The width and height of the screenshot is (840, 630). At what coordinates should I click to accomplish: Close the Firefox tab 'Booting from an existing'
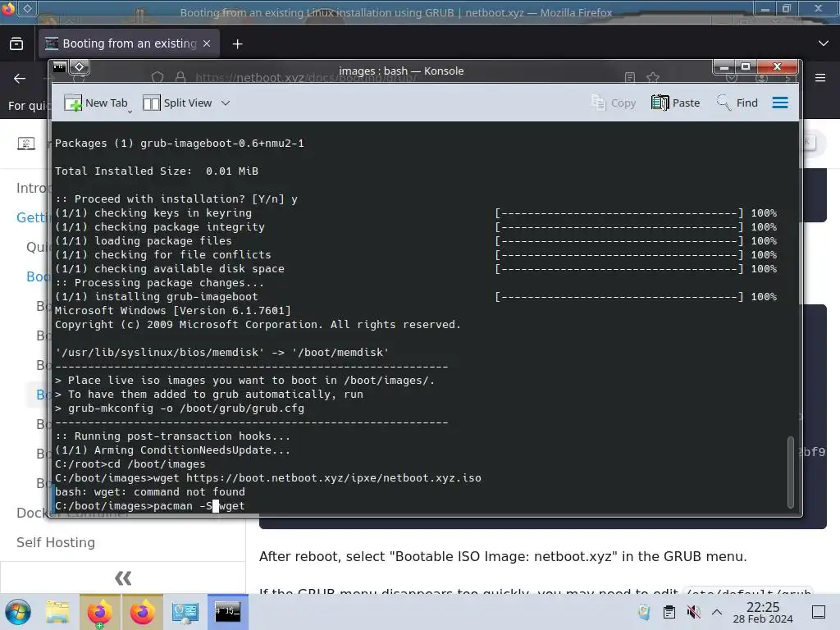click(207, 43)
